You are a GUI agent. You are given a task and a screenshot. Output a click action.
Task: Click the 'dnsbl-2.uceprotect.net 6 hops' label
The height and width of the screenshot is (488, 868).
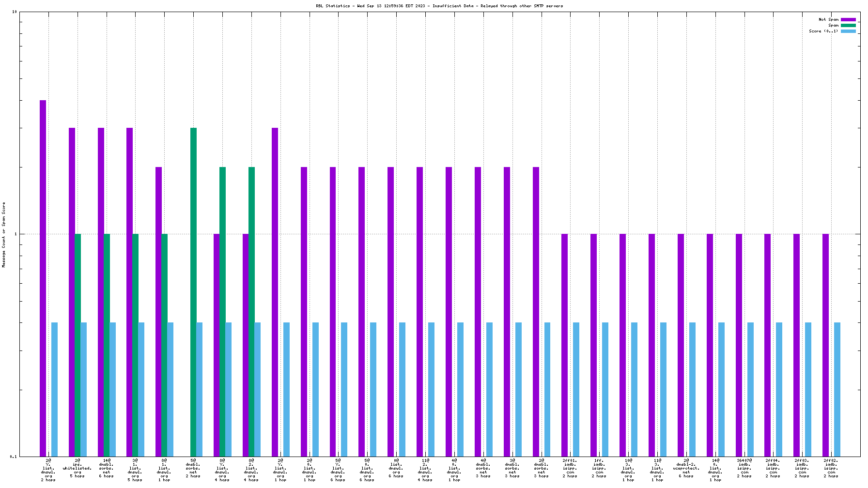tap(686, 468)
